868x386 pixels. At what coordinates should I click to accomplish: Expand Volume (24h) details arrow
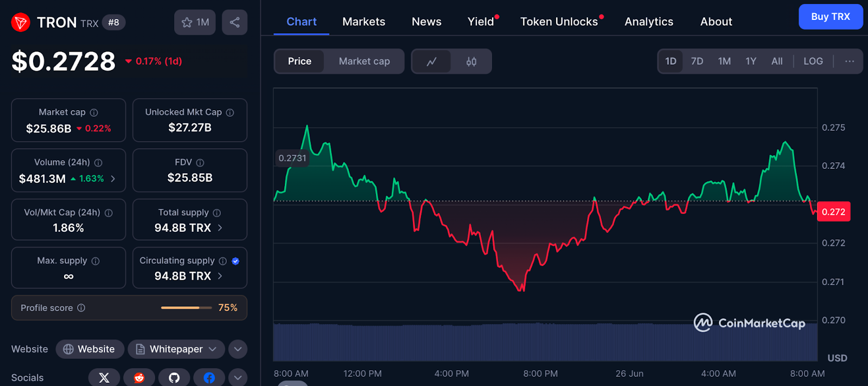[x=113, y=179]
